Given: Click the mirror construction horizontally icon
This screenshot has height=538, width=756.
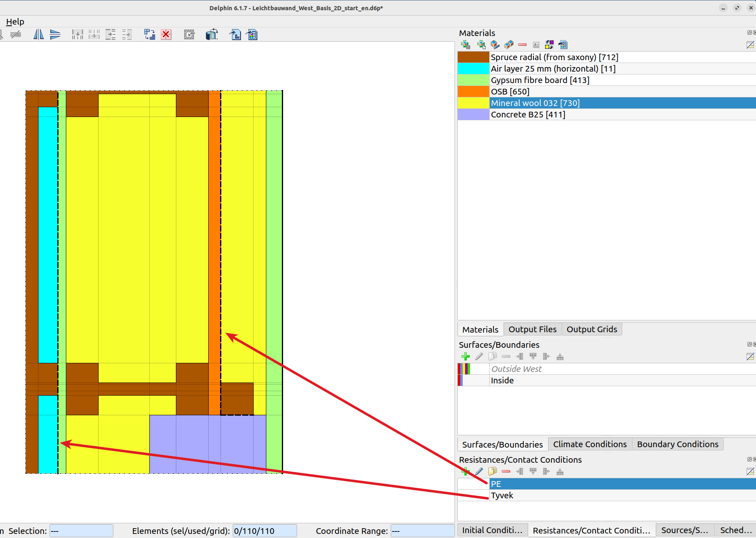Looking at the screenshot, I should point(38,35).
